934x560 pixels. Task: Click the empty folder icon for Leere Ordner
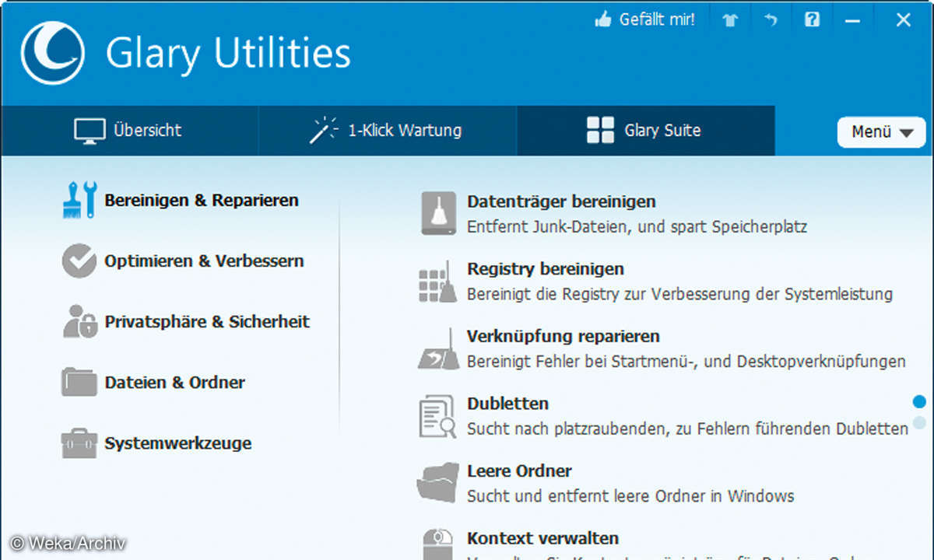(438, 484)
